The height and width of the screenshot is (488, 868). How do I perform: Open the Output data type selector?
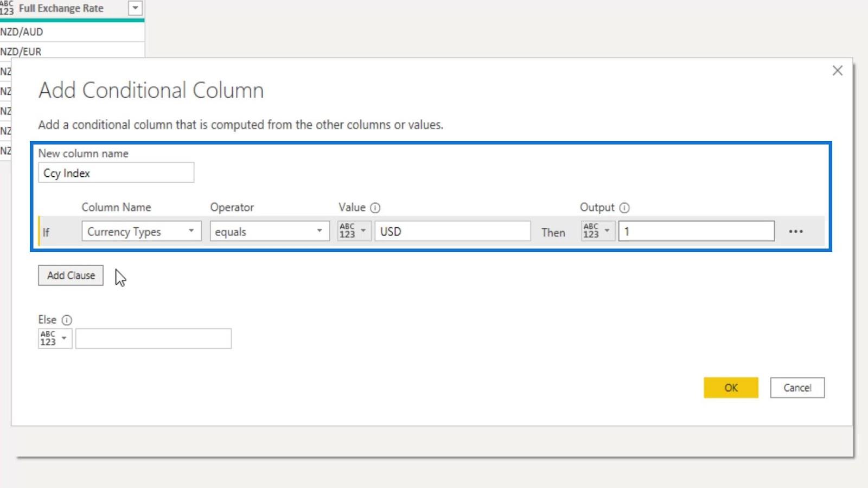[x=598, y=231]
